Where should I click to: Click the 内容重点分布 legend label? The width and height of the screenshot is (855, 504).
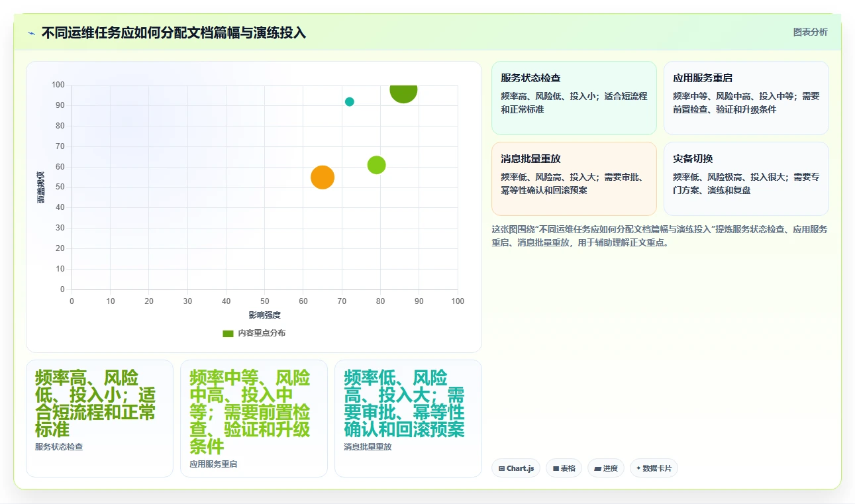click(x=262, y=333)
